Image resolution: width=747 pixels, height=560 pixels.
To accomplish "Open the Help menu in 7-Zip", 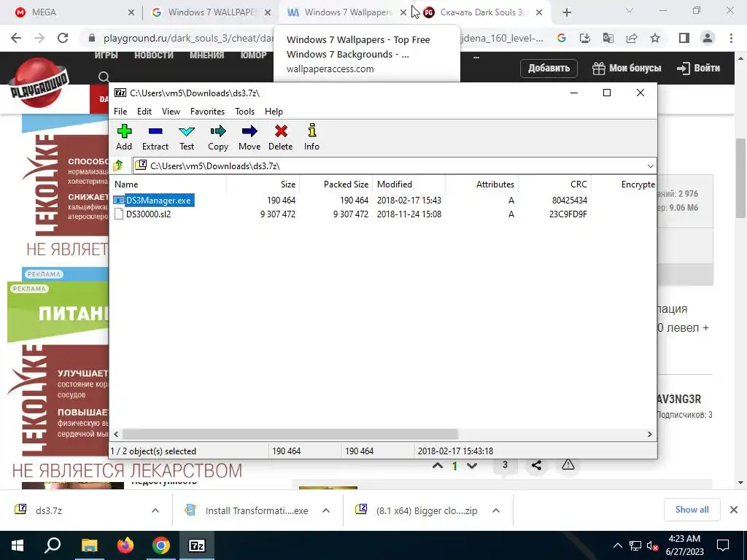I will coord(274,112).
